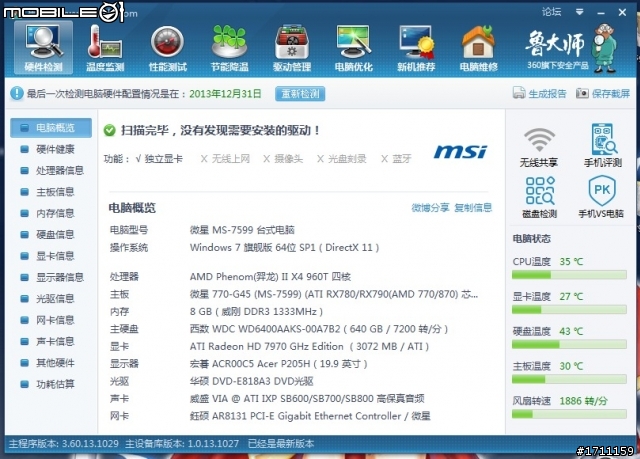Open the 磁盘检测 disk check tool
The image size is (640, 459).
(x=539, y=197)
